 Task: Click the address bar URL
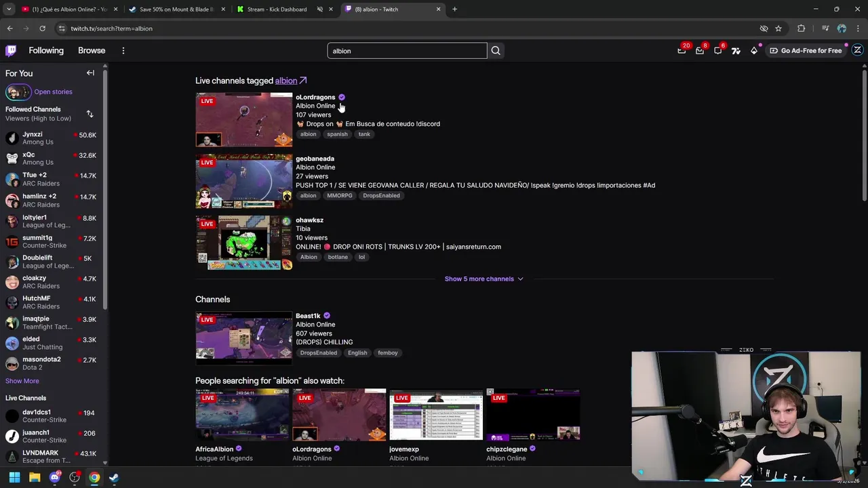111,28
